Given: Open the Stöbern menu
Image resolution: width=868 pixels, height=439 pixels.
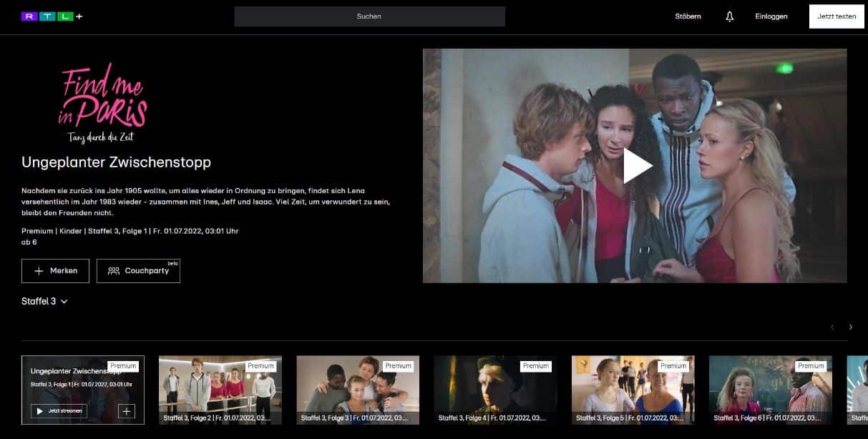Looking at the screenshot, I should pyautogui.click(x=688, y=16).
